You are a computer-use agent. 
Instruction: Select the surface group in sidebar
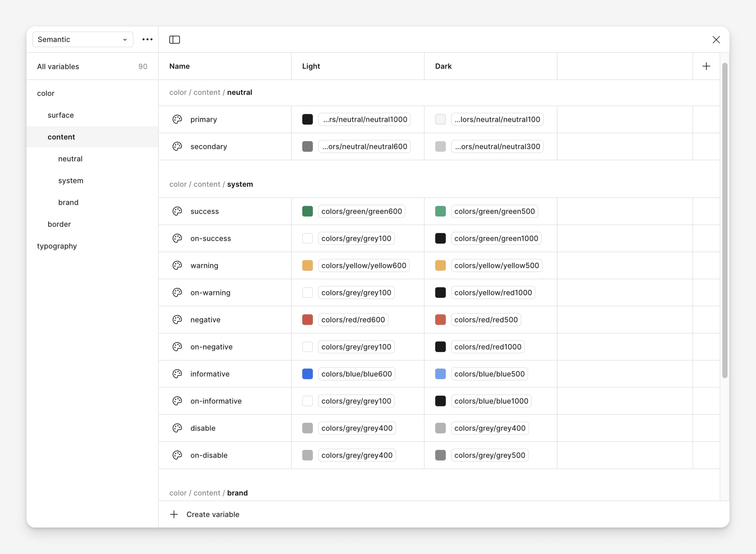61,115
